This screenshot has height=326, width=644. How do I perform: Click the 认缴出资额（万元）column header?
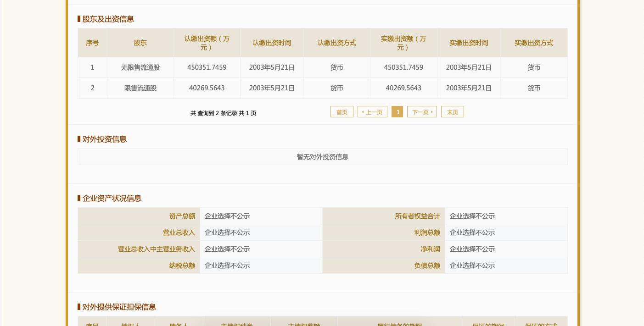coord(207,43)
